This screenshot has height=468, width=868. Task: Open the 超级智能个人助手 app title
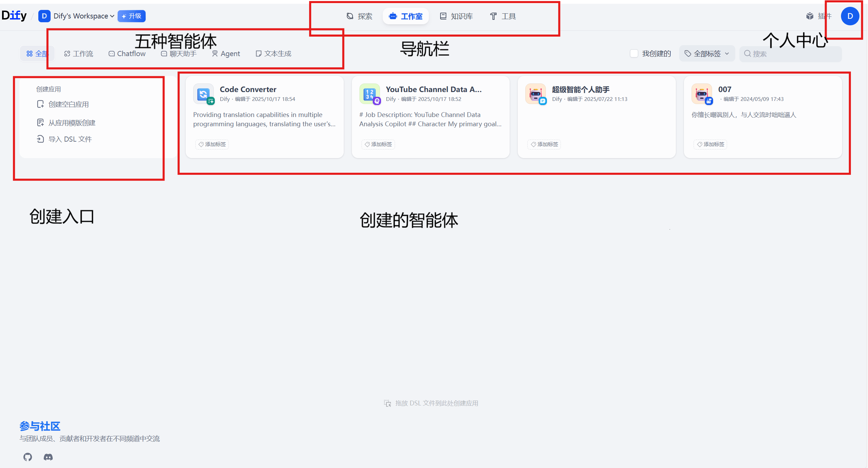click(x=581, y=90)
